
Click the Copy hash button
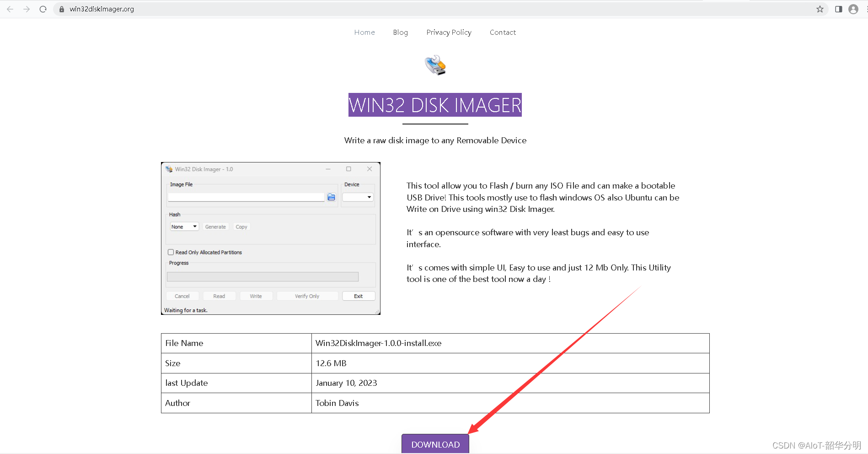241,227
